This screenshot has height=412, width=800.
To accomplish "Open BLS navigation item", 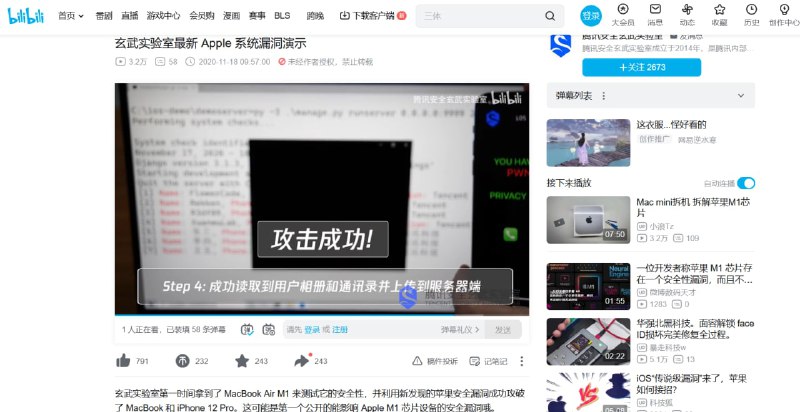I will point(282,16).
